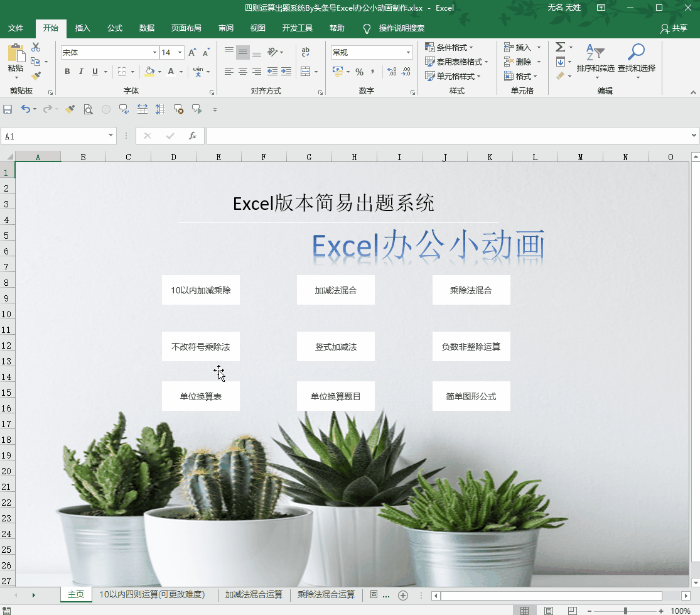
Task: Click the Orientation text angle icon
Action: [x=272, y=52]
